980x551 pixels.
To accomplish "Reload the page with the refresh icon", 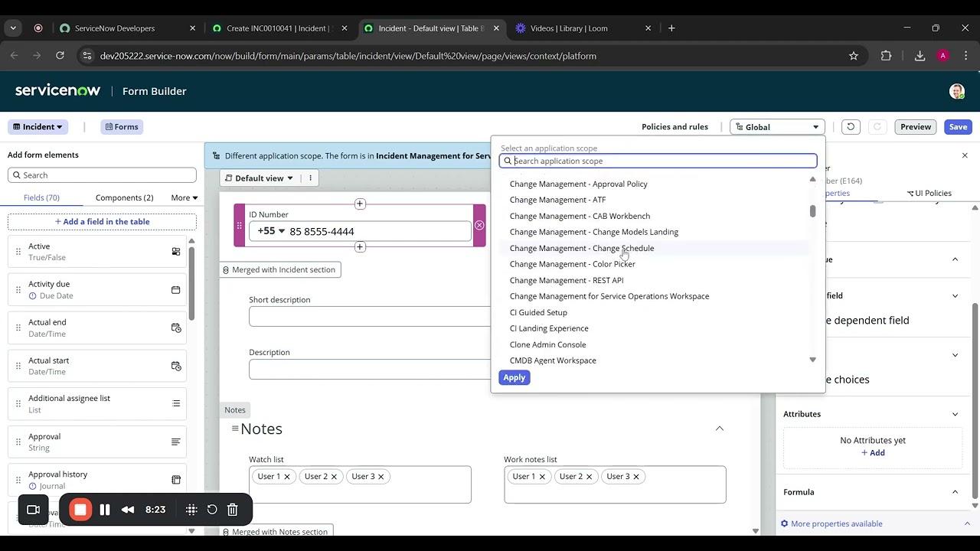I will (60, 56).
